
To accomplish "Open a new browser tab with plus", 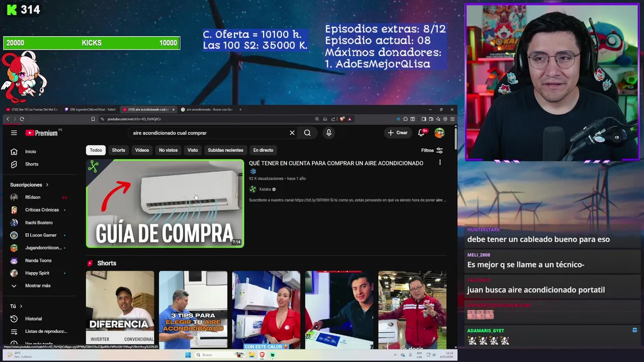I will 240,109.
